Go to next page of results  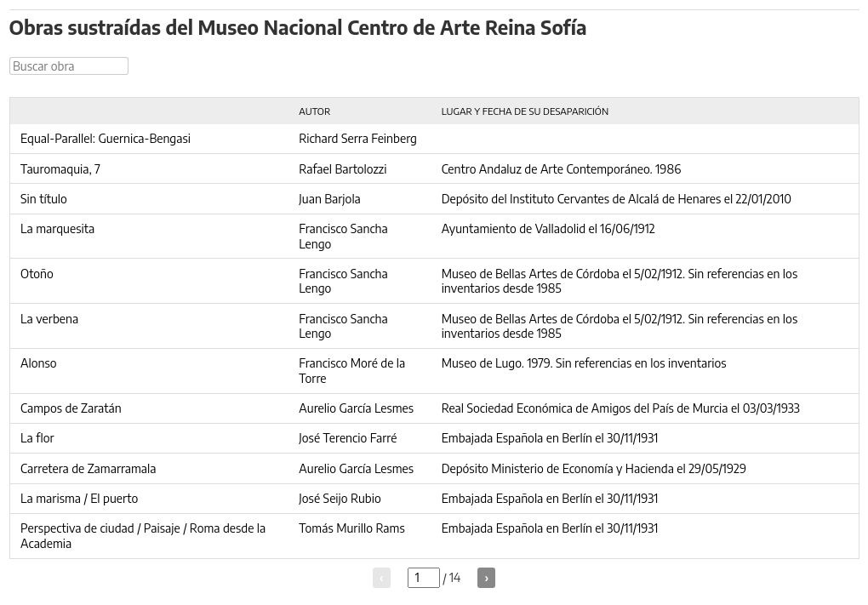tap(486, 578)
